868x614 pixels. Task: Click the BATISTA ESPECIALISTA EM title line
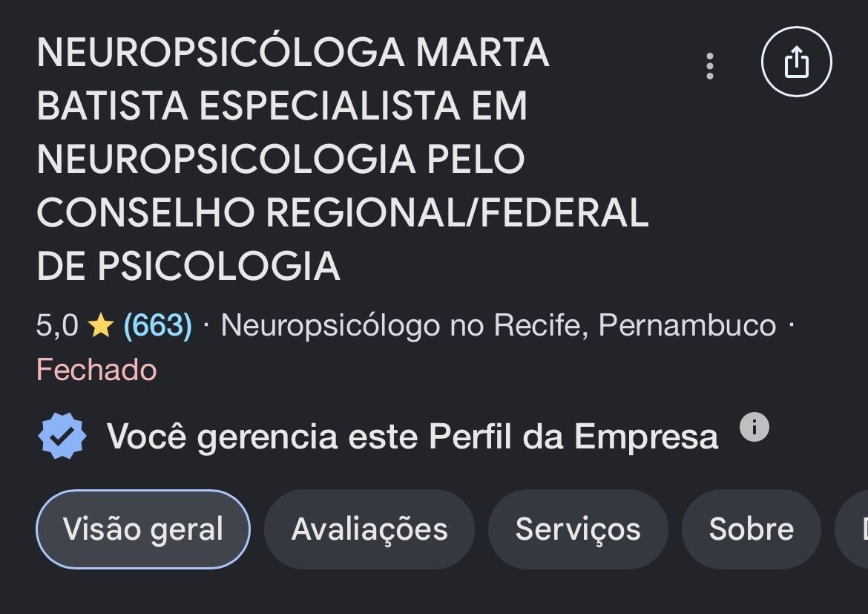(x=282, y=106)
